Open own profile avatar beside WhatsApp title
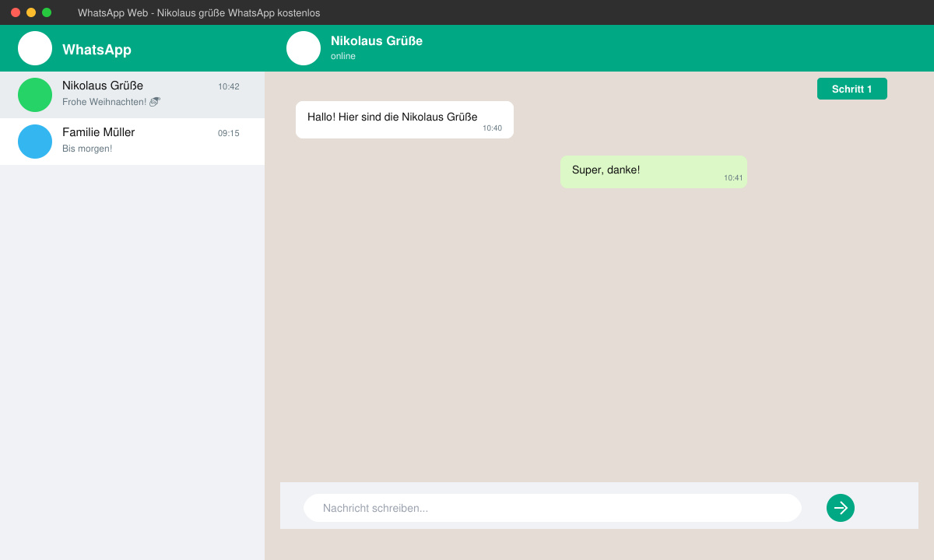The height and width of the screenshot is (560, 934). pos(35,48)
